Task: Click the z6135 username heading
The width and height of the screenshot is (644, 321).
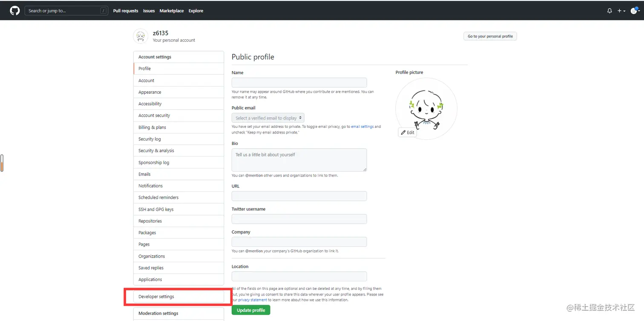Action: 161,33
